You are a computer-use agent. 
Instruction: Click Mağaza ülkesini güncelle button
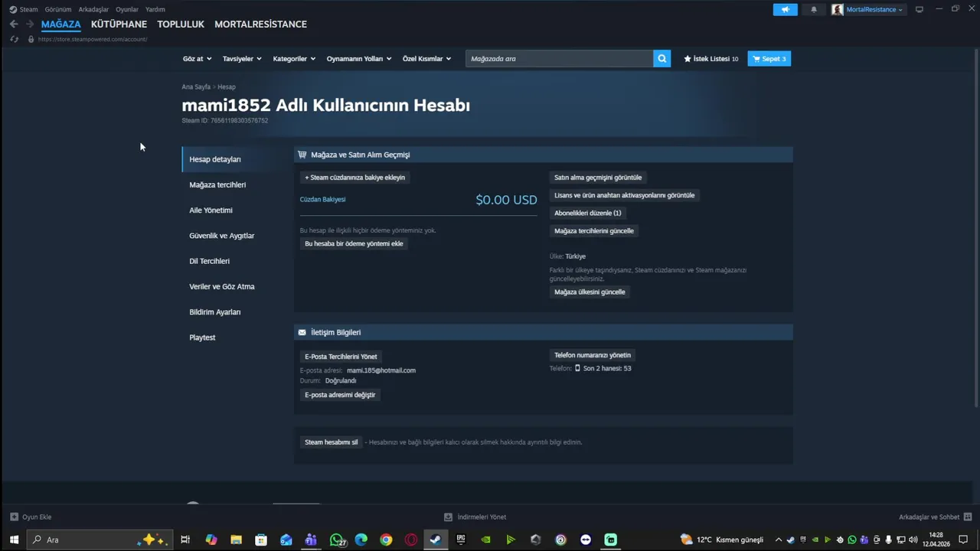pyautogui.click(x=590, y=292)
